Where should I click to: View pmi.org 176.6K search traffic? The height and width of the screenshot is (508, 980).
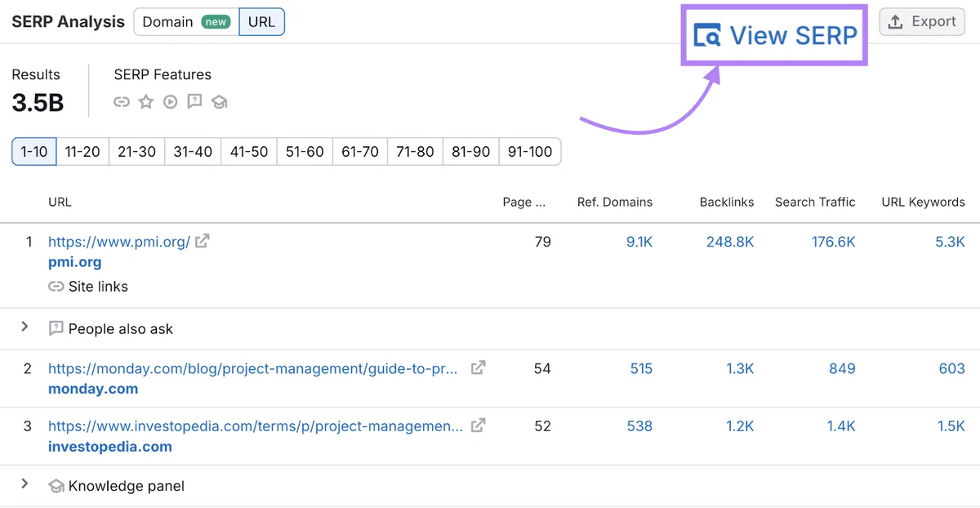834,242
